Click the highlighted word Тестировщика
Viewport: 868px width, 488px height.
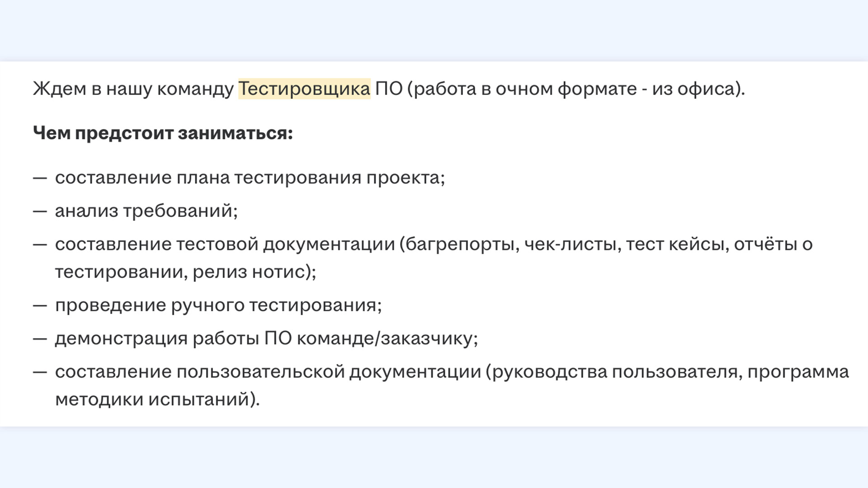click(x=304, y=89)
